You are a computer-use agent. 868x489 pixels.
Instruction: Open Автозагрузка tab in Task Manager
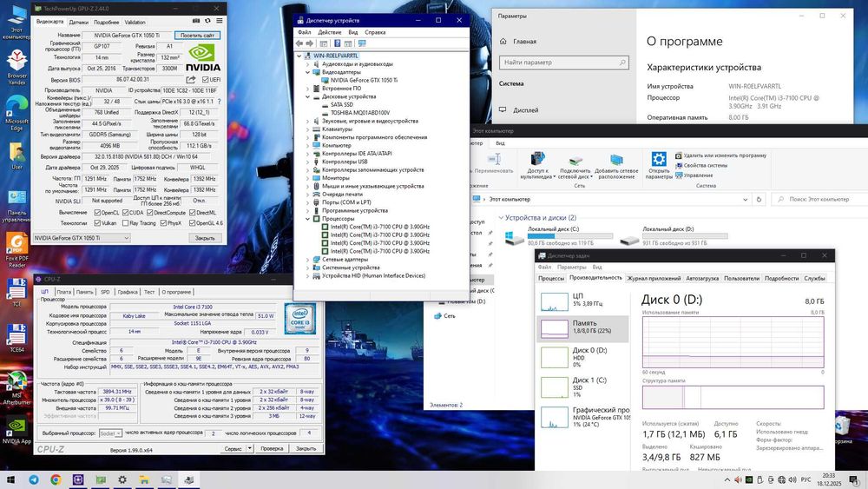pyautogui.click(x=702, y=278)
